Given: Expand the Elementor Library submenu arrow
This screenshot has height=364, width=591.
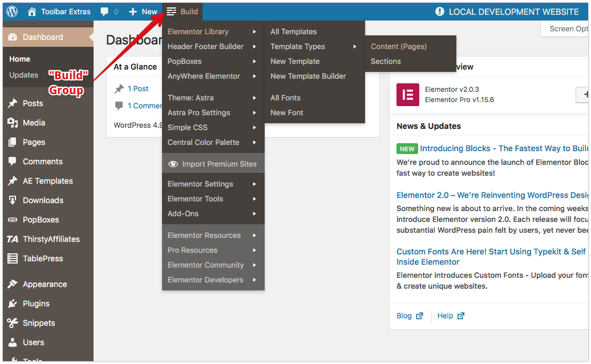Looking at the screenshot, I should point(255,31).
